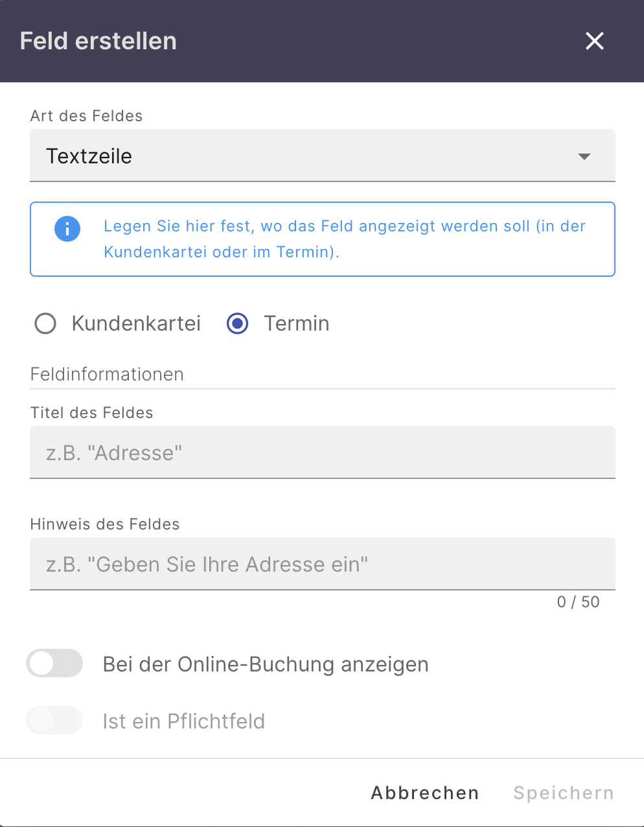The image size is (644, 827).
Task: Click the X to close Feld erstellen dialog
Action: click(594, 41)
